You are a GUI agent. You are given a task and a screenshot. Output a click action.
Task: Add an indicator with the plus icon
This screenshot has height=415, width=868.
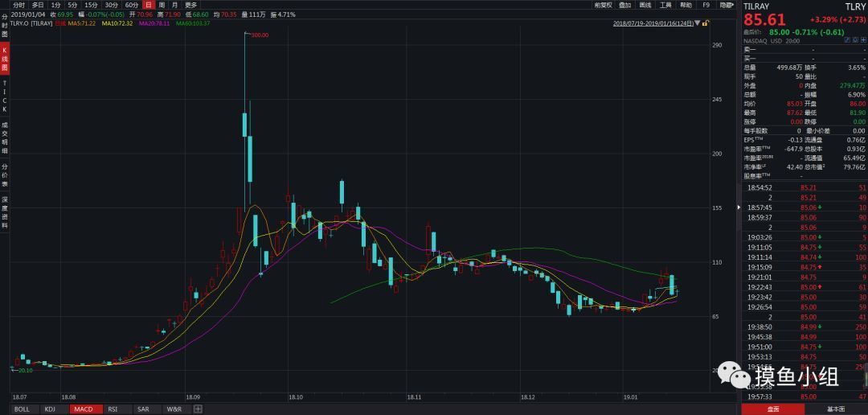(x=198, y=409)
